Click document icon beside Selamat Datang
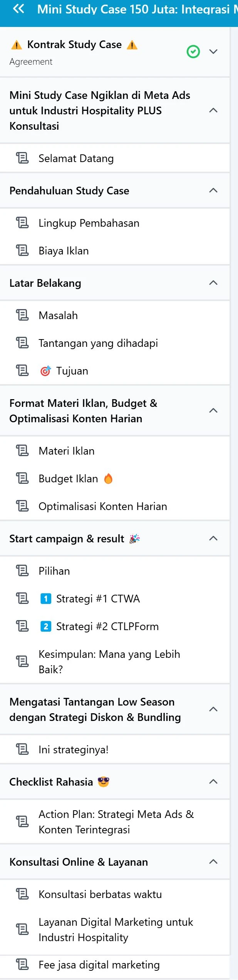 [22, 158]
